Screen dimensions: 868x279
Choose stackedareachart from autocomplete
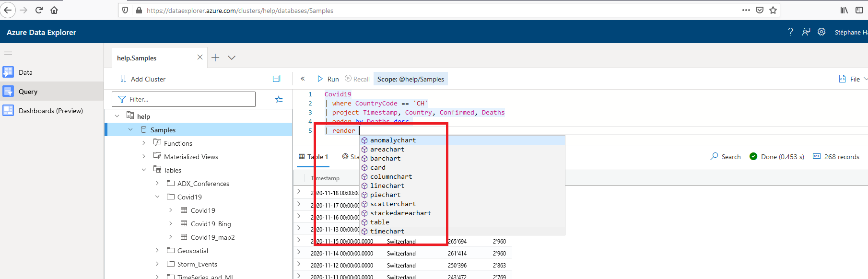(x=462, y=213)
